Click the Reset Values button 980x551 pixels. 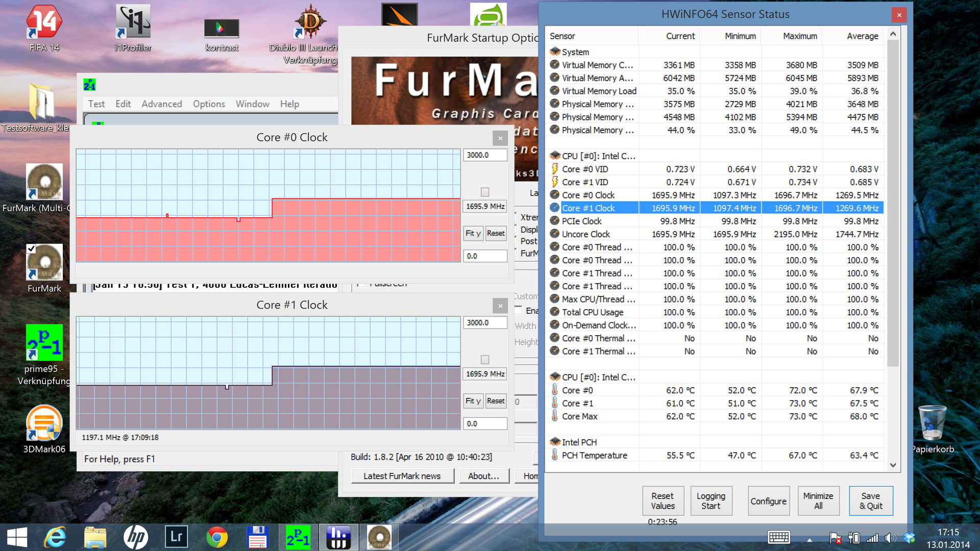[662, 501]
